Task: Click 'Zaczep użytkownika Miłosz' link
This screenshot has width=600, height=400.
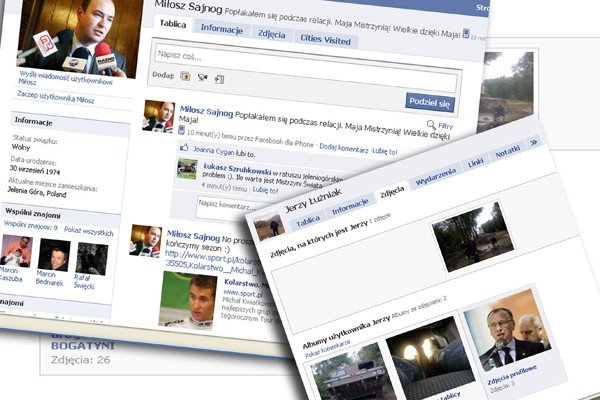Action: coord(55,97)
